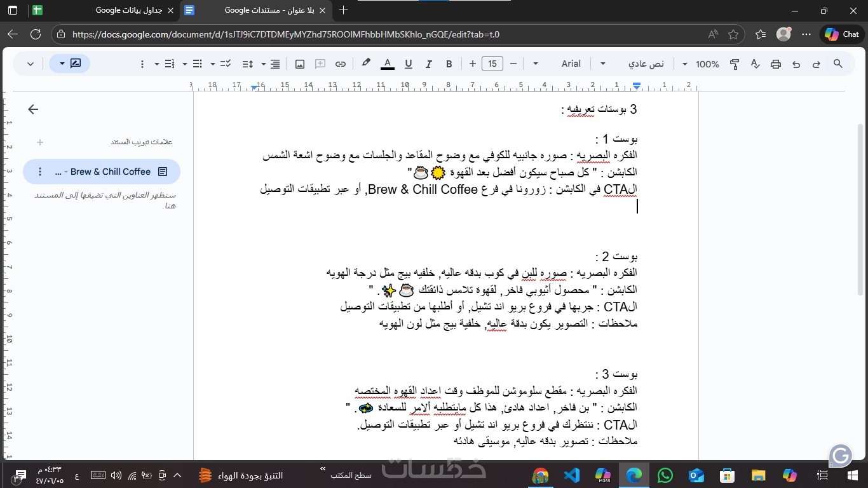This screenshot has height=488, width=868.
Task: Open a new browser tab
Action: [344, 10]
